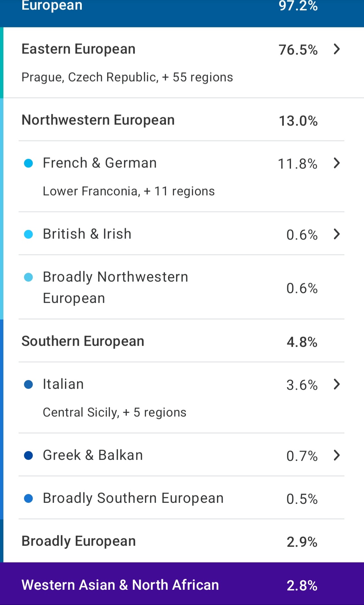
Task: Expand Greek & Balkan chevron
Action: coord(336,455)
